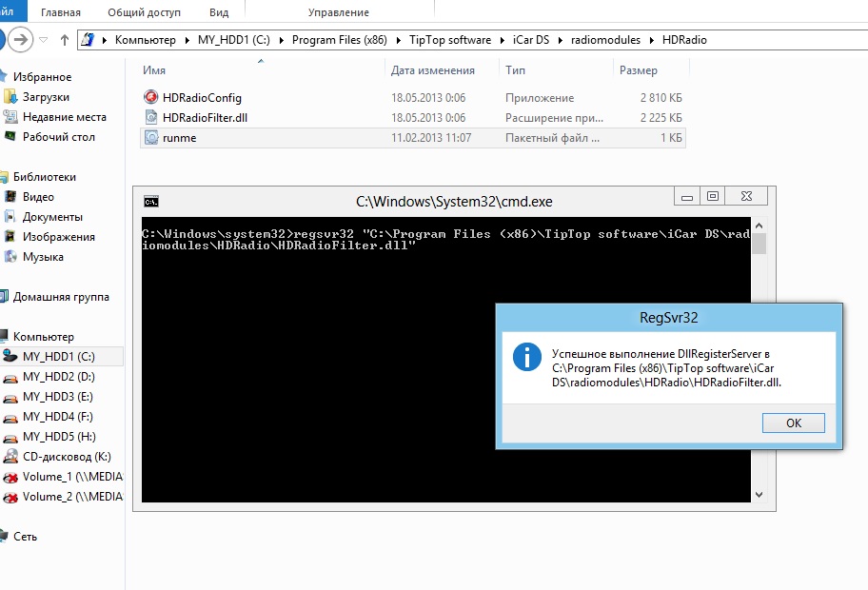Open the Общий доступ tab
Viewport: 868px width, 590px height.
coord(146,12)
